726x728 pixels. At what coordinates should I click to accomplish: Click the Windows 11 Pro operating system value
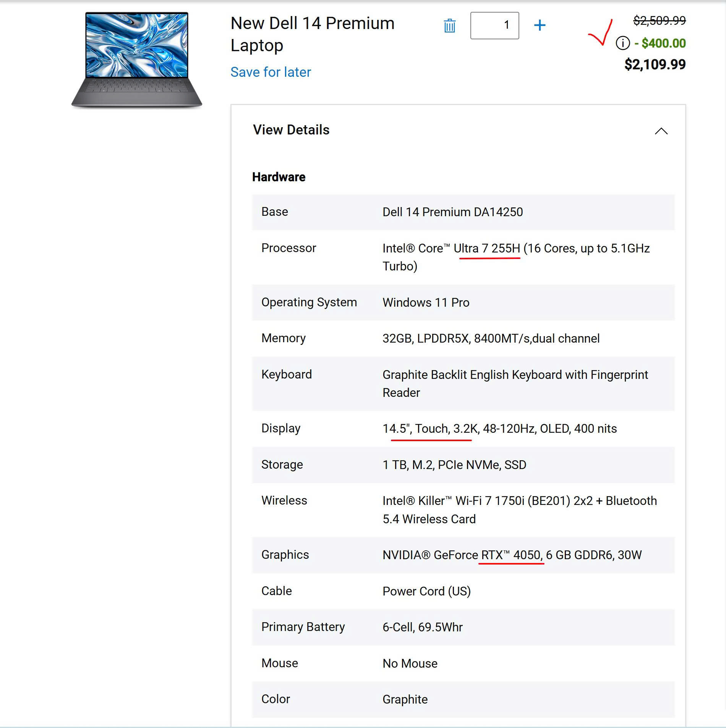pos(426,303)
